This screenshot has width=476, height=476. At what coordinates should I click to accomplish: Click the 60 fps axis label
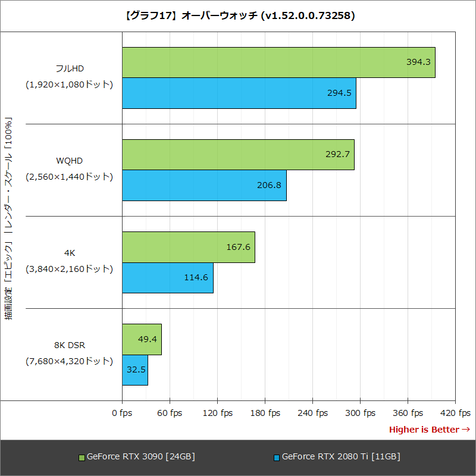170,413
